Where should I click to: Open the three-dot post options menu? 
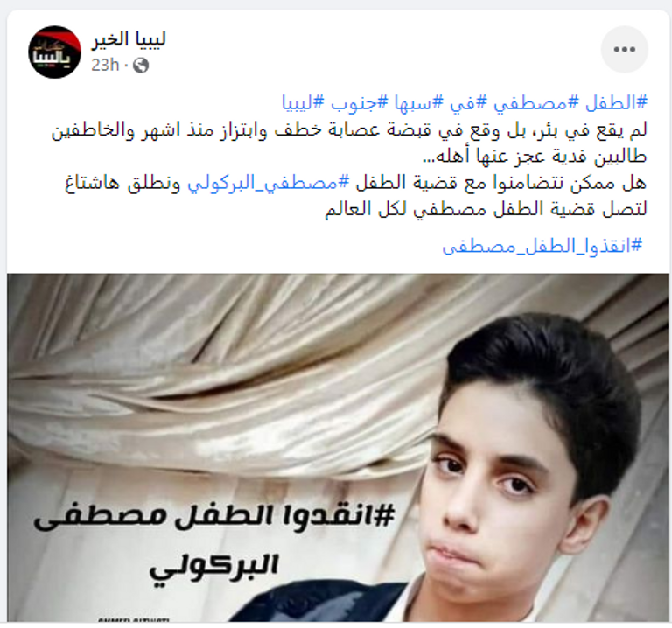(x=624, y=49)
